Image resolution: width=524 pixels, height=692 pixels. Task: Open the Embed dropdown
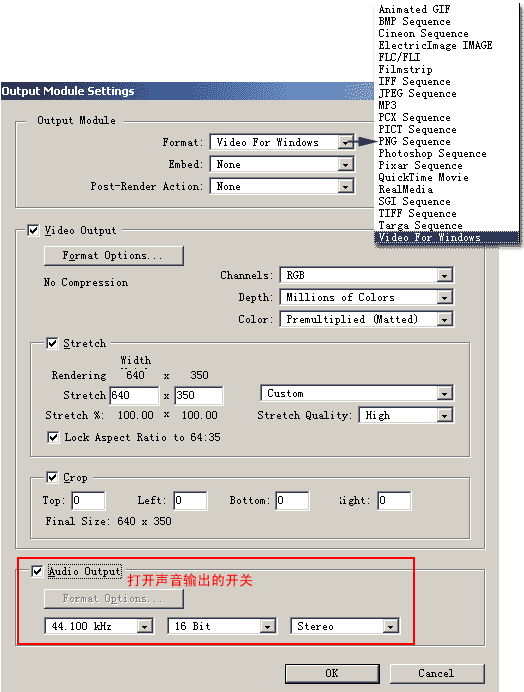point(282,164)
